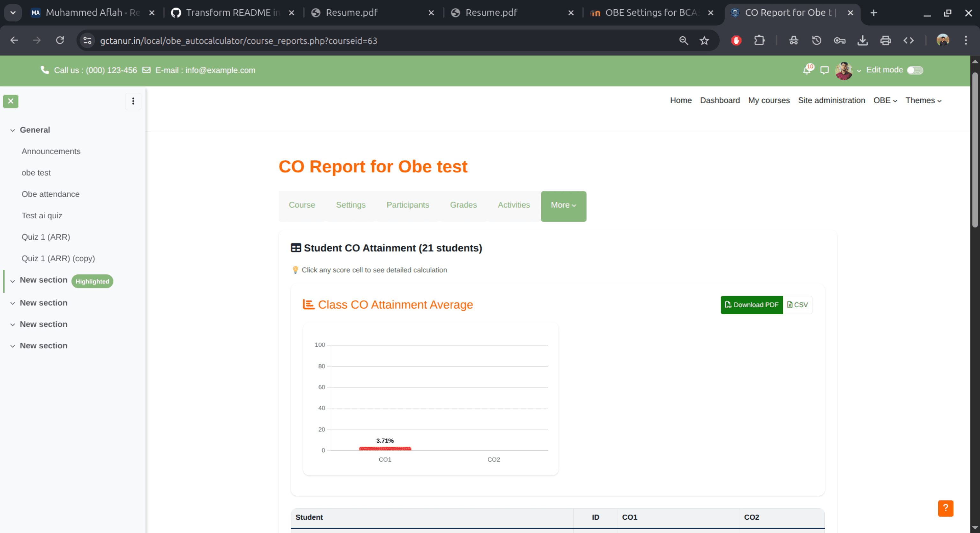Click the browser downloads icon
Viewport: 980px width, 533px height.
tap(863, 40)
